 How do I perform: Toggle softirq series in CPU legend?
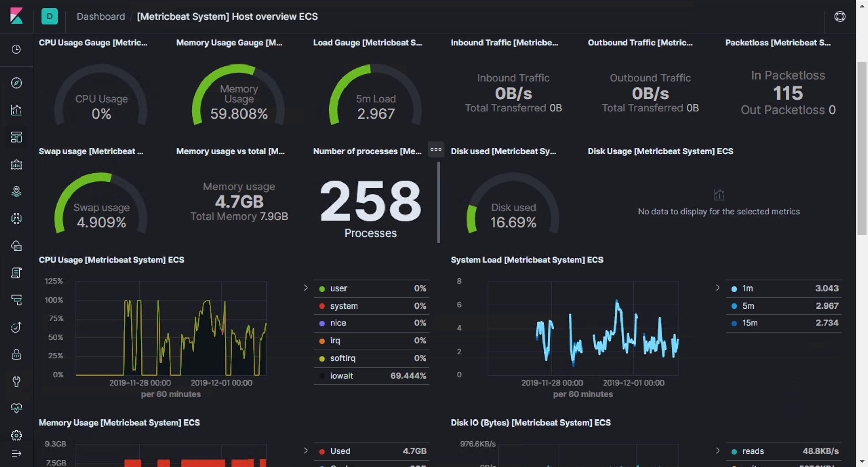pos(372,358)
